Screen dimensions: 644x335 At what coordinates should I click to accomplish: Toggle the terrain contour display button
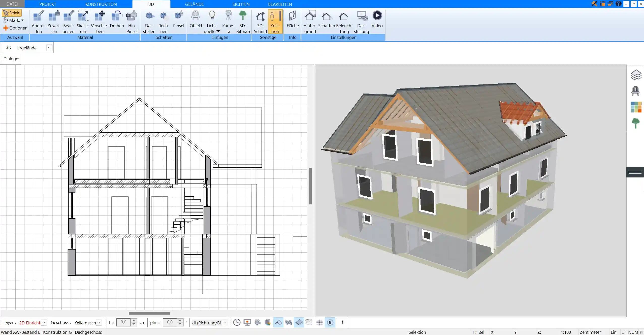[x=309, y=322]
